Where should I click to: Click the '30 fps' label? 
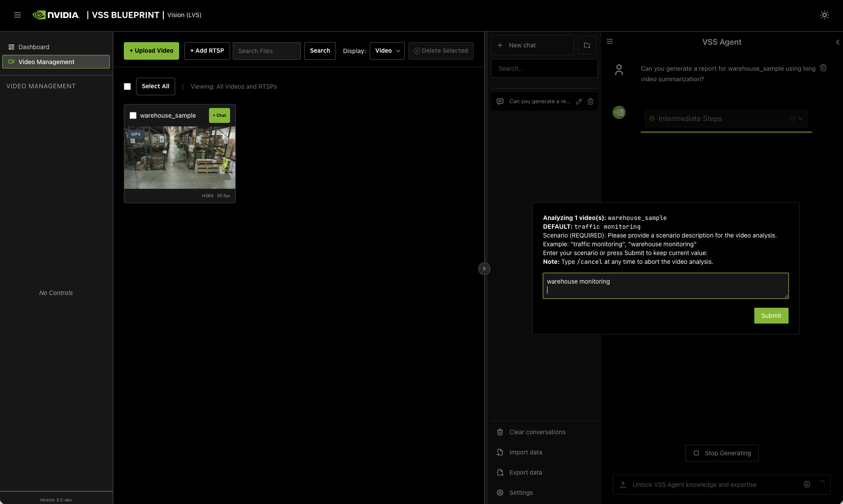tap(223, 196)
